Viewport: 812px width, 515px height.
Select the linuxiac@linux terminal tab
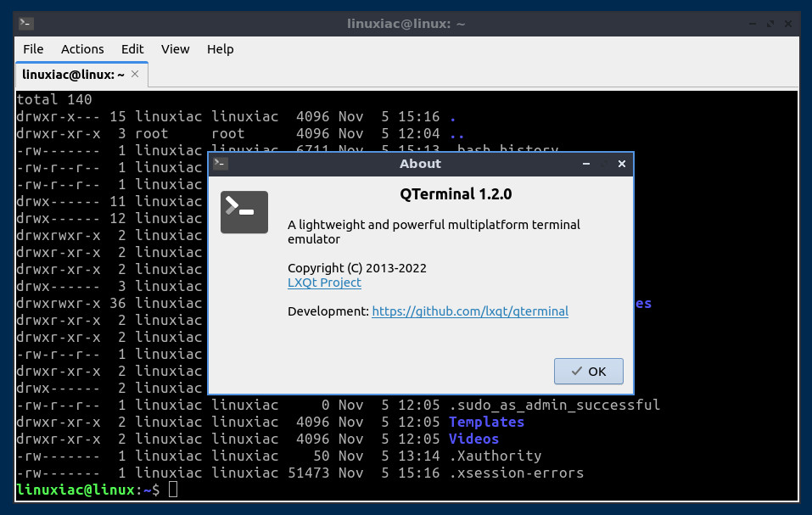pos(73,75)
